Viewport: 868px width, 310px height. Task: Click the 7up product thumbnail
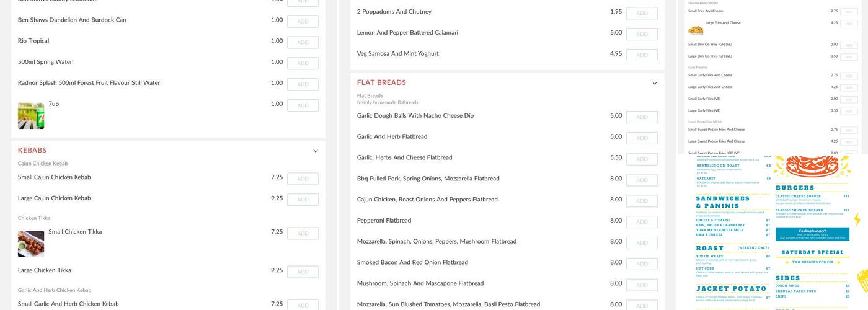tap(31, 116)
